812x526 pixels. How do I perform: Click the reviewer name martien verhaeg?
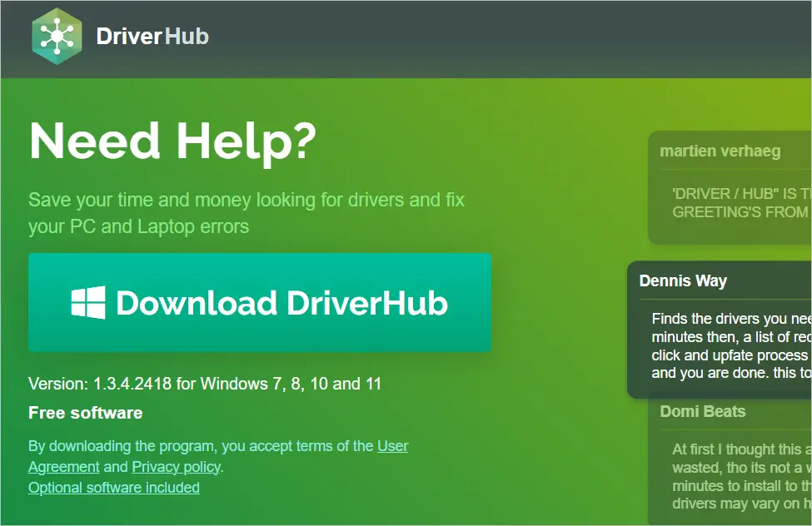[720, 151]
